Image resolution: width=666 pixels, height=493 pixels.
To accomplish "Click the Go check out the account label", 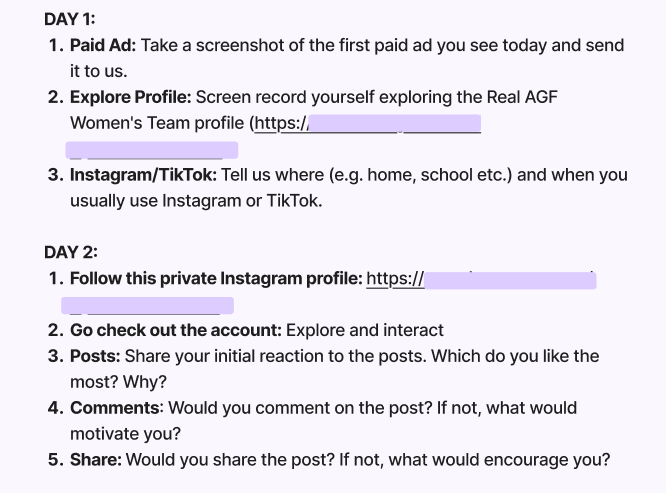I will (177, 330).
